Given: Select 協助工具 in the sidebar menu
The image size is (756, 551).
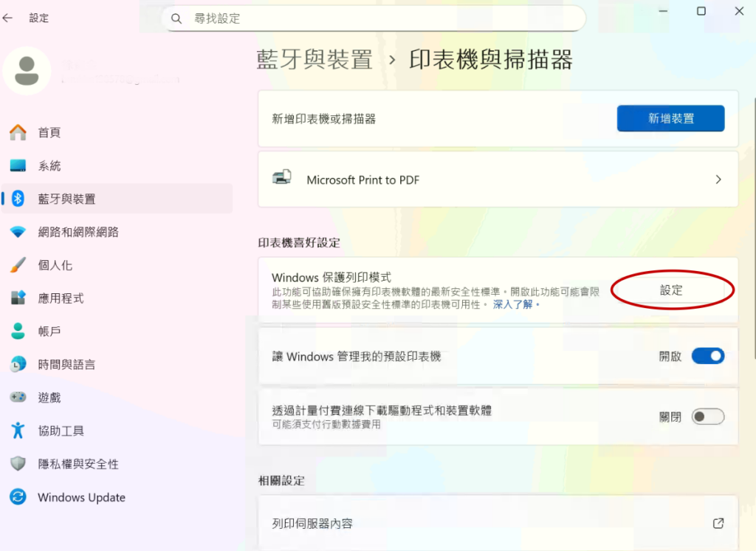Looking at the screenshot, I should [61, 431].
